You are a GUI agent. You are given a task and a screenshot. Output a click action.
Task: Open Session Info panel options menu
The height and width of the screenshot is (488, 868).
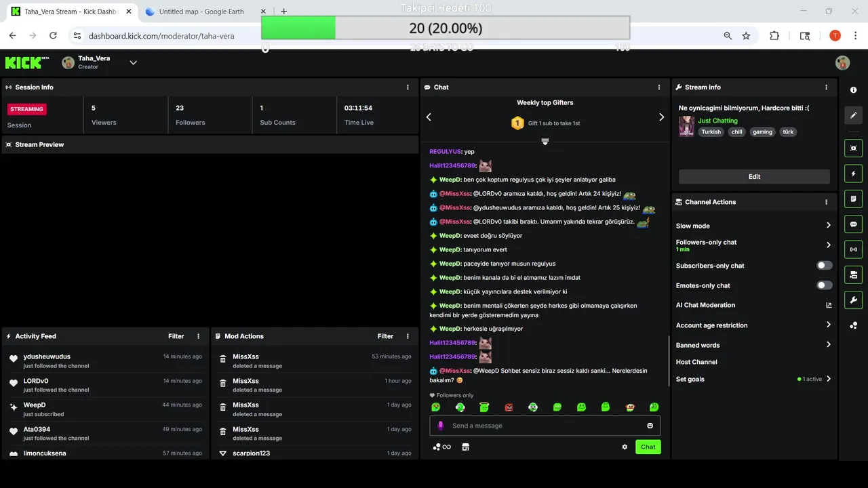click(408, 87)
